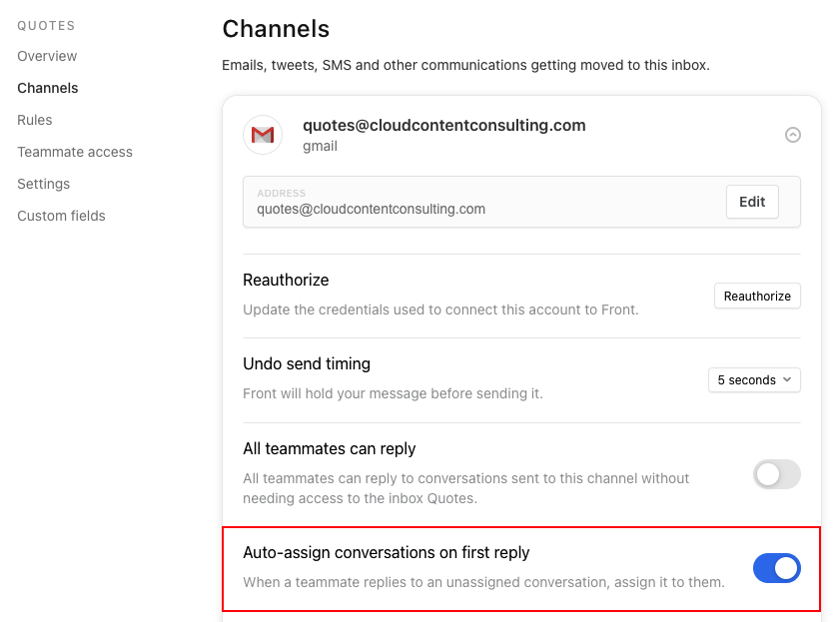The width and height of the screenshot is (840, 622).
Task: Open Overview in the Quotes sidebar
Action: 47,56
